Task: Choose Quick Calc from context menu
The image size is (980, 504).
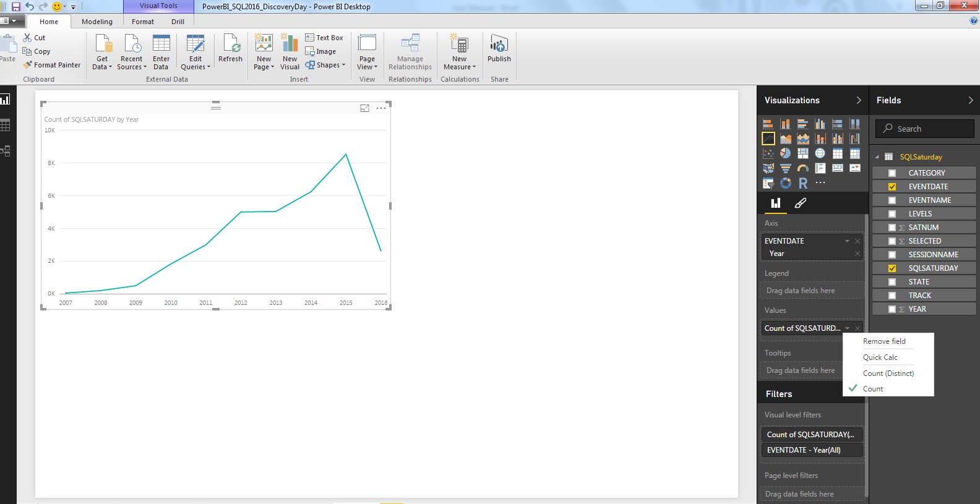Action: [880, 357]
